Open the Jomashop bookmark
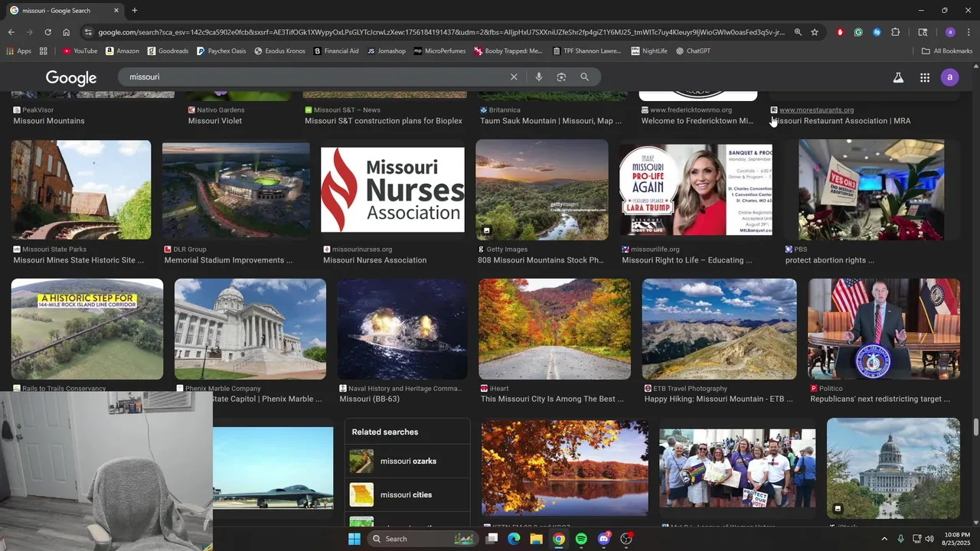 tap(387, 51)
